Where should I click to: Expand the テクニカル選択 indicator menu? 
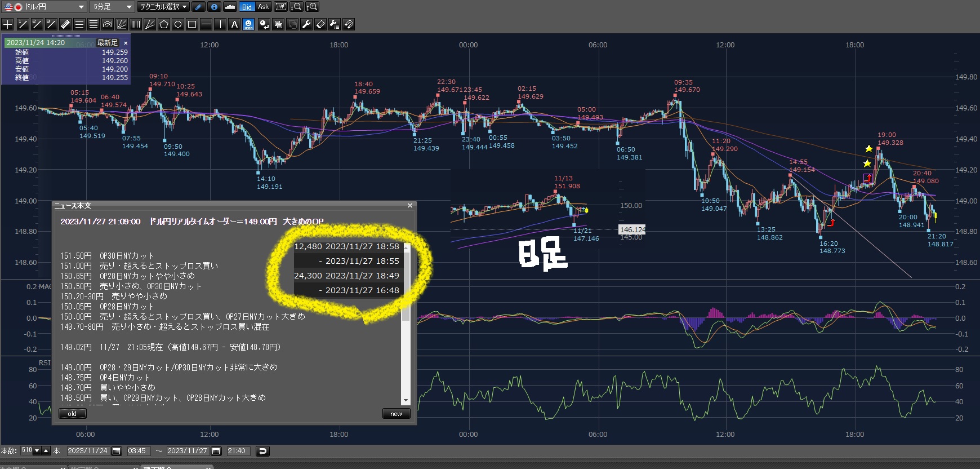point(163,7)
